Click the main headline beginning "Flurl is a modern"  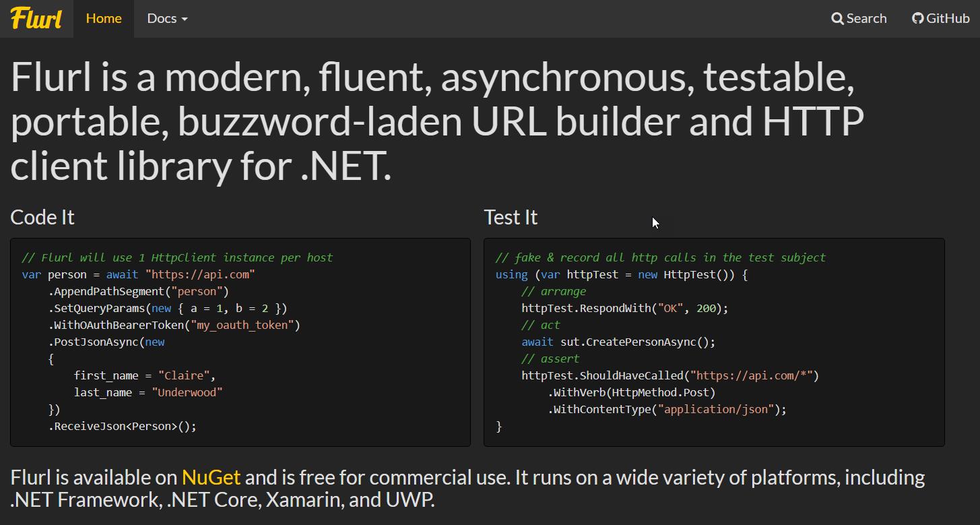coord(437,121)
